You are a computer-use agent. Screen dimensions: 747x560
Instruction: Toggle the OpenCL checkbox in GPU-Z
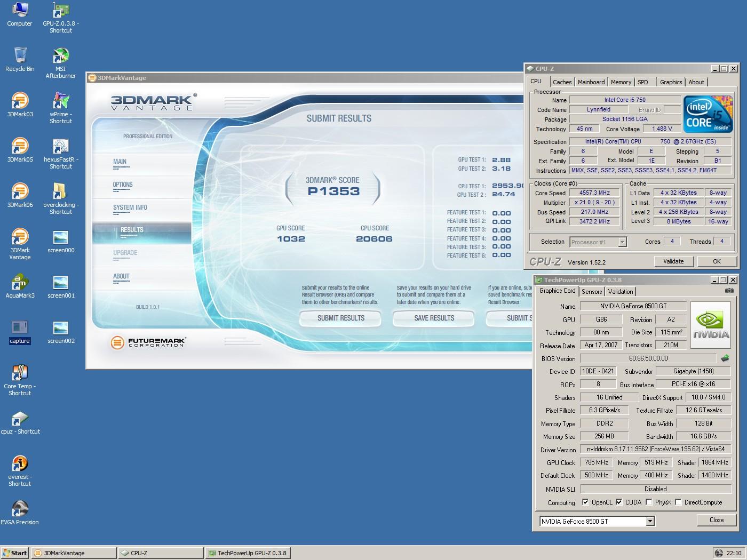585,502
